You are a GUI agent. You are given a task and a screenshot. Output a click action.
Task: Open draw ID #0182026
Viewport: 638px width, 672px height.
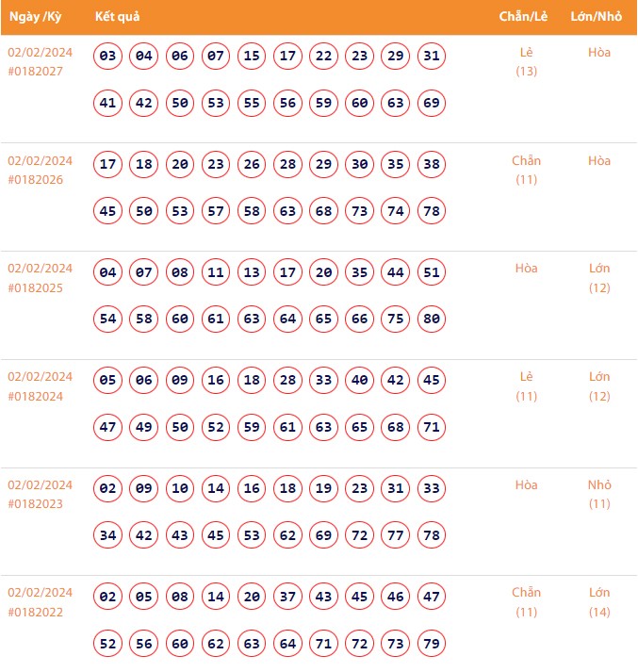point(35,180)
